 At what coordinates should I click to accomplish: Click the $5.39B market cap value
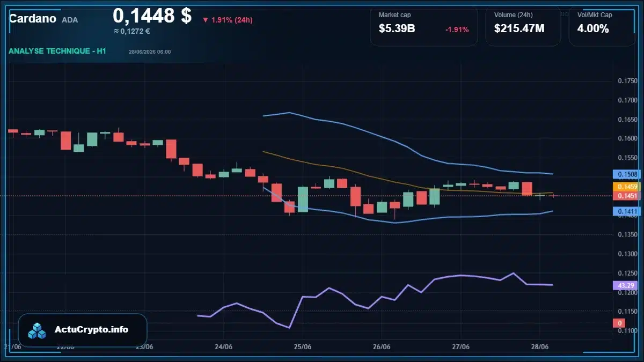(397, 29)
